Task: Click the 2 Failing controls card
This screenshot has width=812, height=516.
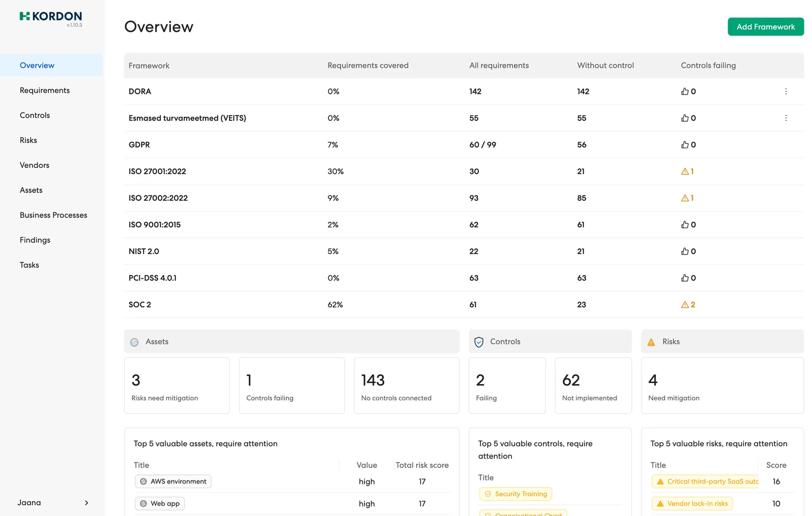Action: 507,386
